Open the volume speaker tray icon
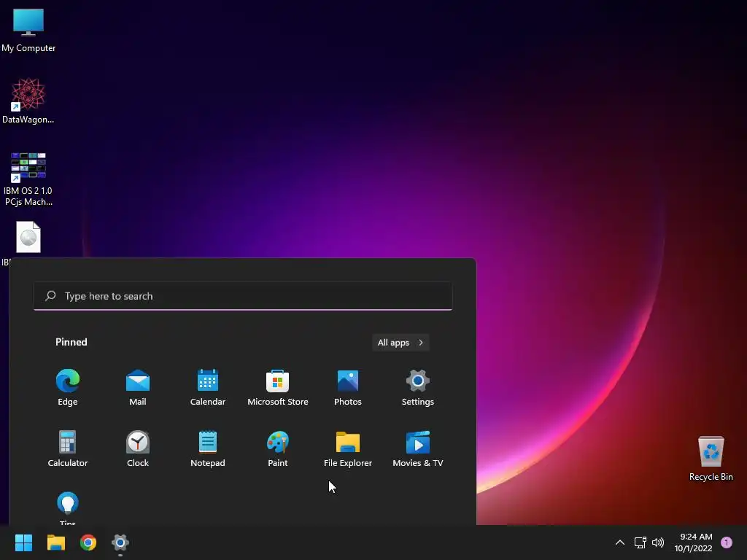Viewport: 747px width, 560px height. point(658,542)
